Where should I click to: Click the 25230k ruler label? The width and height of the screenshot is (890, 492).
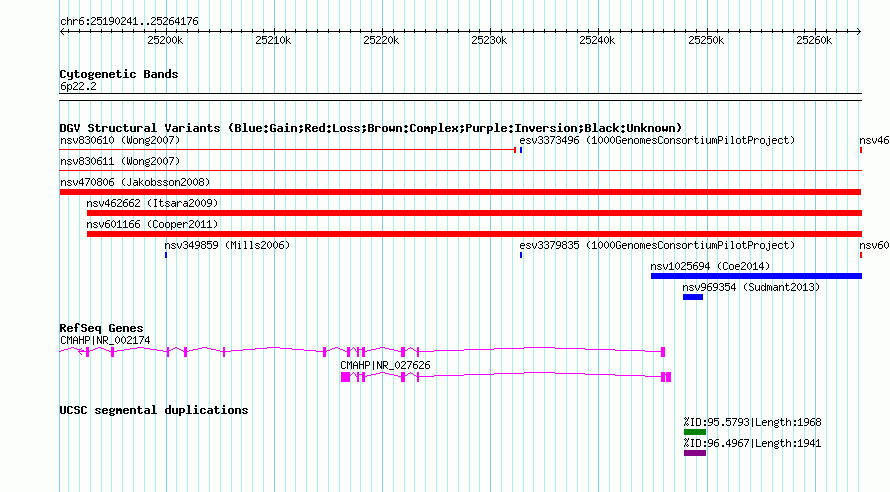pos(489,41)
